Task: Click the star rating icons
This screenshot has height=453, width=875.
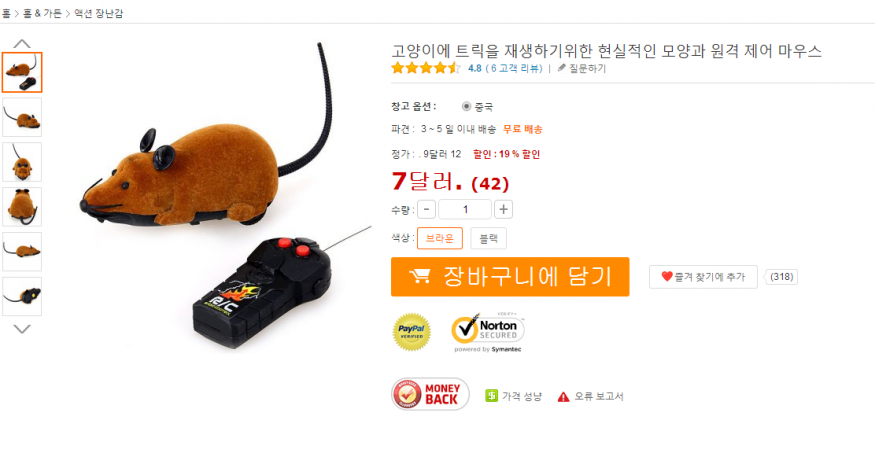Action: [x=426, y=68]
